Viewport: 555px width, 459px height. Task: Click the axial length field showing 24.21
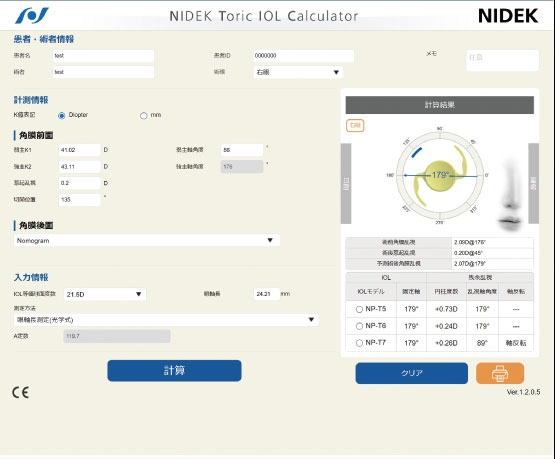tap(267, 294)
